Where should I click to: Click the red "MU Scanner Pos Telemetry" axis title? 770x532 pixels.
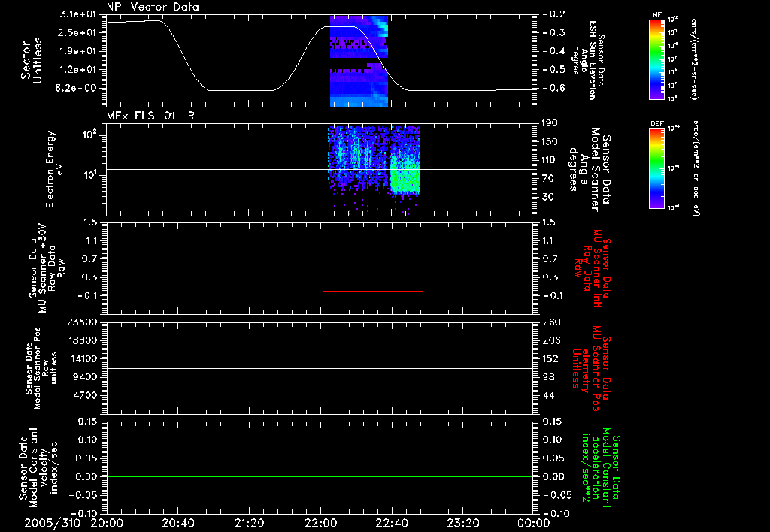point(592,368)
